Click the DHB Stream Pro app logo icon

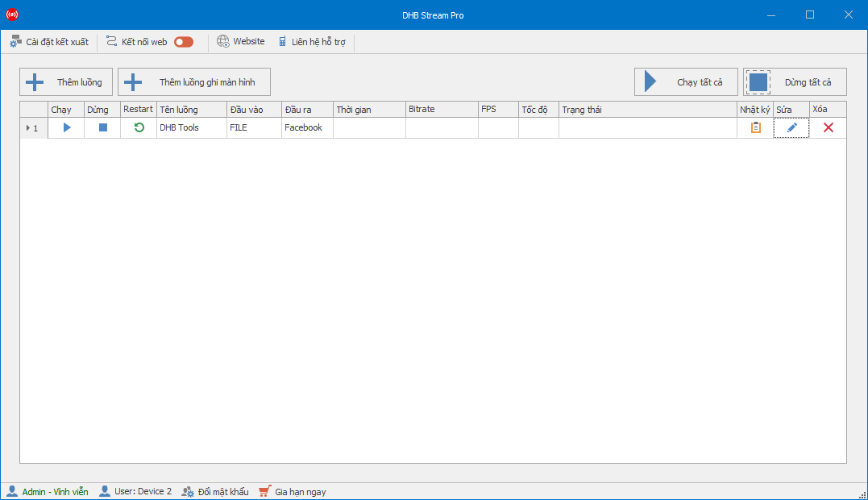[x=11, y=15]
